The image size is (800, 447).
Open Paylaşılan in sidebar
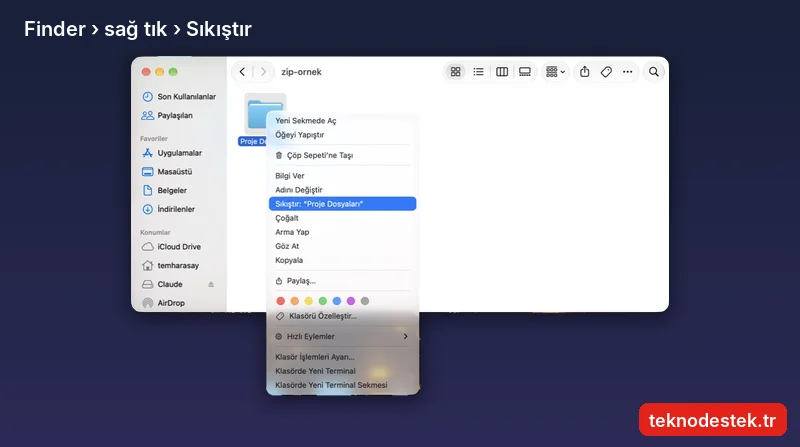coord(167,115)
